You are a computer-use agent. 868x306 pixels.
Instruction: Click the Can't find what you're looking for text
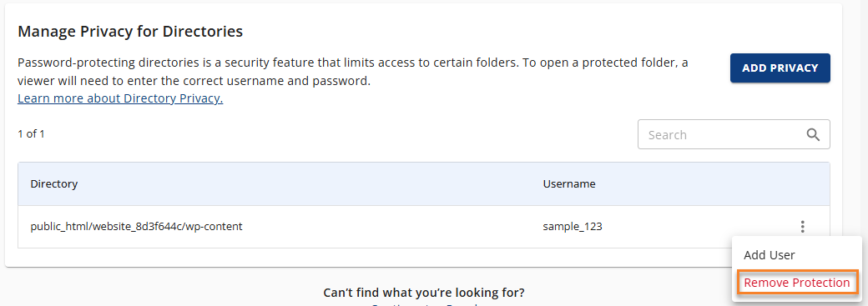tap(423, 292)
